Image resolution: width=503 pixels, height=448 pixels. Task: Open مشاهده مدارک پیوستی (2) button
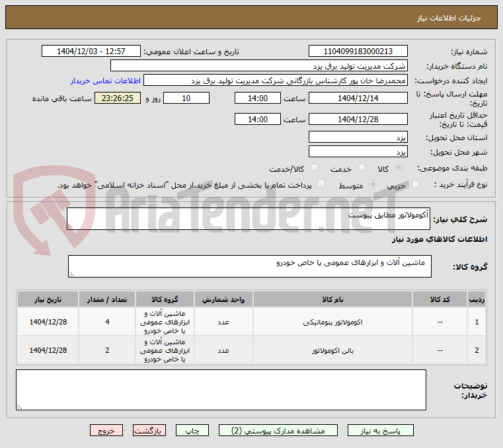click(x=278, y=430)
